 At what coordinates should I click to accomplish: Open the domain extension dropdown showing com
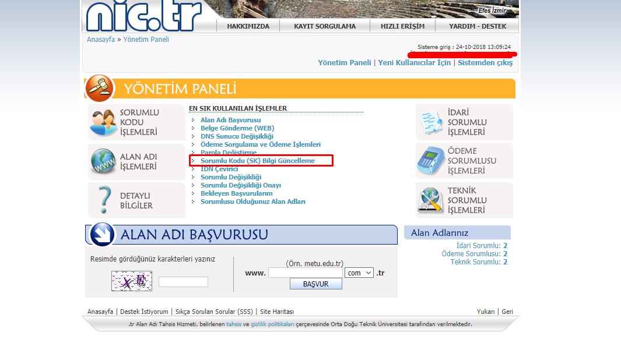click(359, 273)
